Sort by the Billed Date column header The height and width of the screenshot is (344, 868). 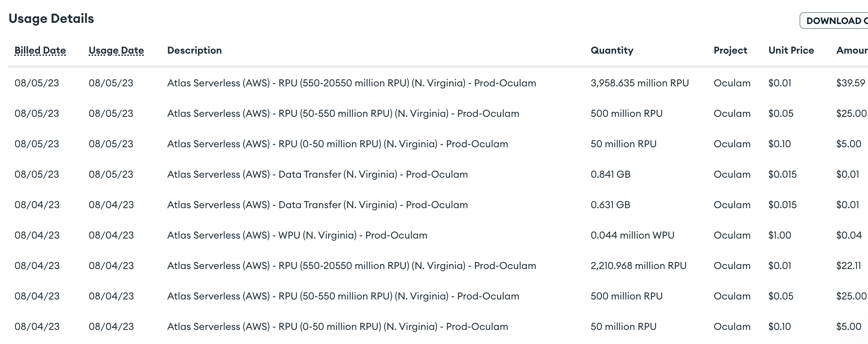(x=40, y=51)
